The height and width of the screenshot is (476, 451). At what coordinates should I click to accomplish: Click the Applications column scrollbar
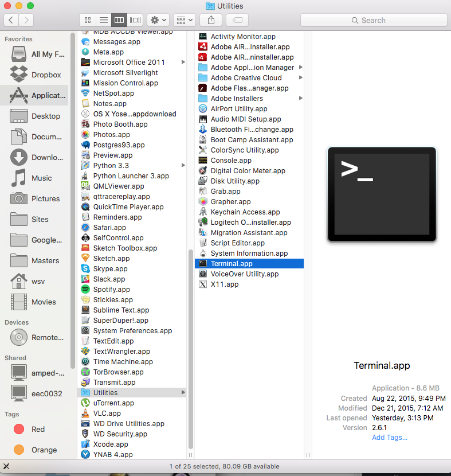(190, 349)
